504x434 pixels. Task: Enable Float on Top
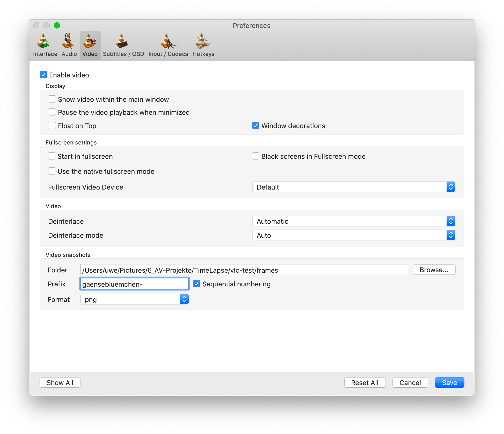(52, 126)
